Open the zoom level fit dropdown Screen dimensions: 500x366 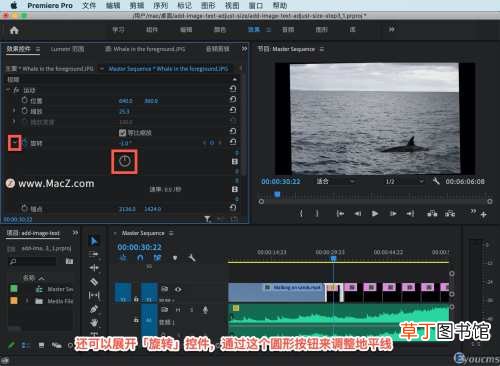click(335, 181)
